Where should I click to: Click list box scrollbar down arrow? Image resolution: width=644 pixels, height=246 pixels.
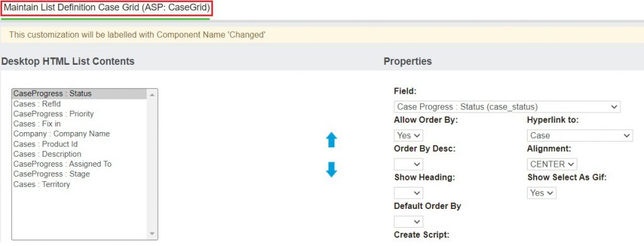tap(152, 233)
